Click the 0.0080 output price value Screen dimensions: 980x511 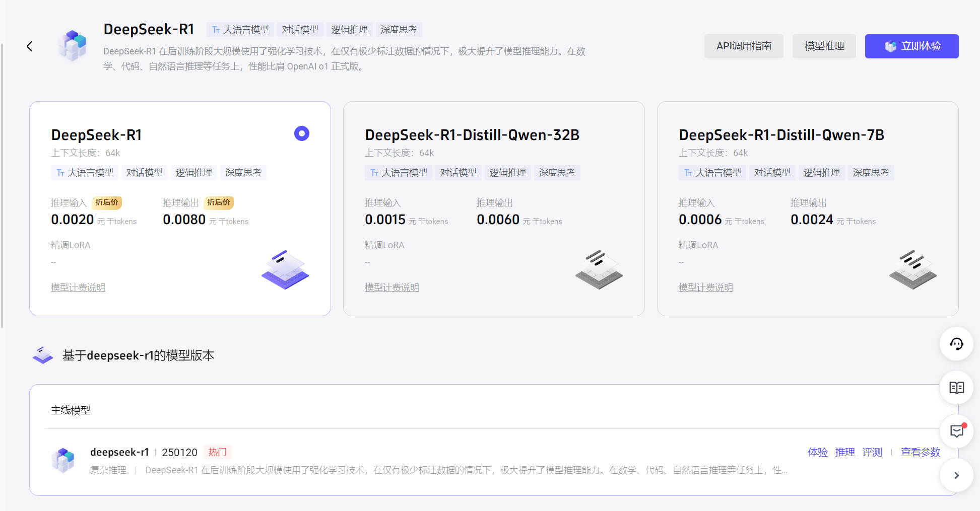point(184,220)
